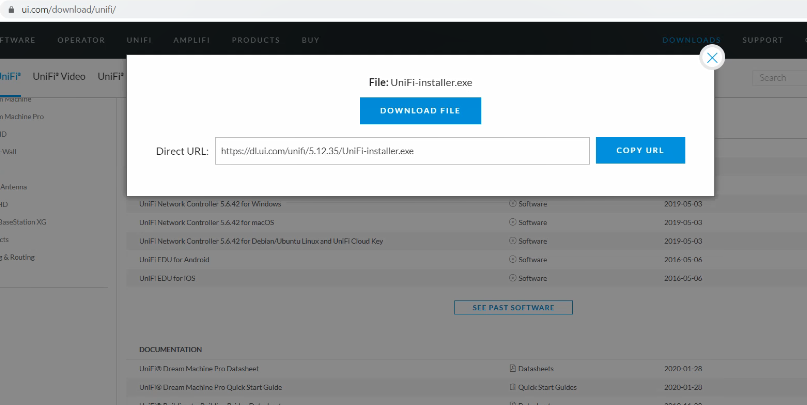Screen dimensions: 807x405
Task: Go to Support in top navigation
Action: [x=762, y=40]
